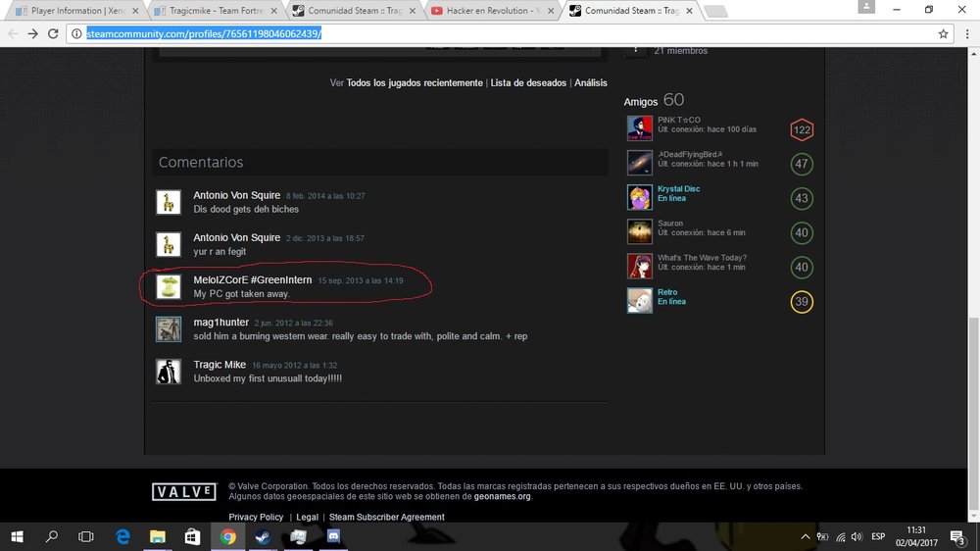The width and height of the screenshot is (980, 551).
Task: Open the Amigos friends list heading
Action: 641,101
